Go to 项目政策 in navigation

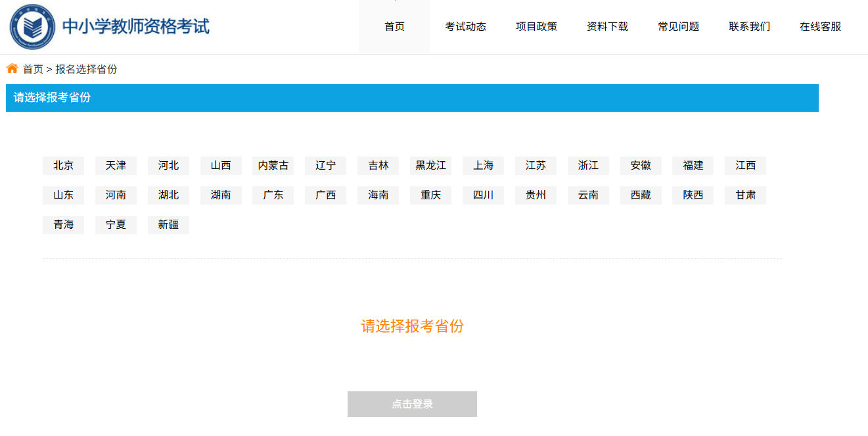pyautogui.click(x=536, y=27)
